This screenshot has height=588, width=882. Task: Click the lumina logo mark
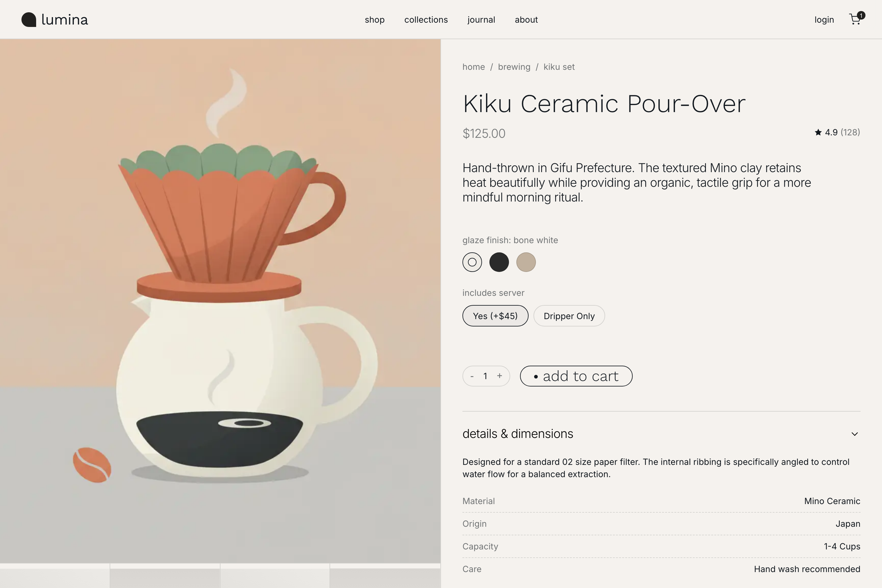point(29,20)
